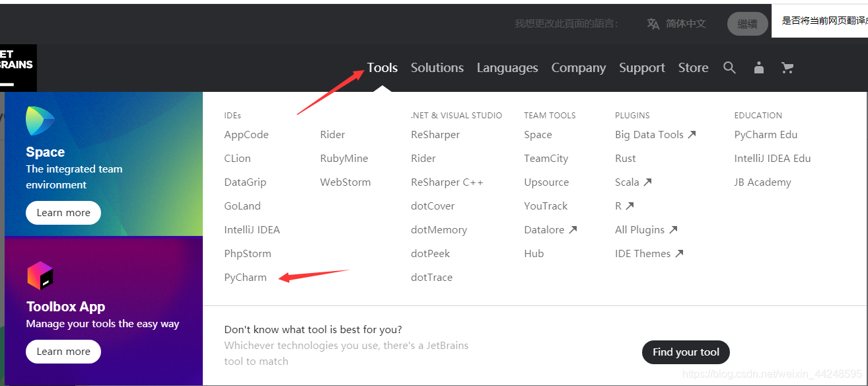Open the PhpStorm link

(x=248, y=254)
